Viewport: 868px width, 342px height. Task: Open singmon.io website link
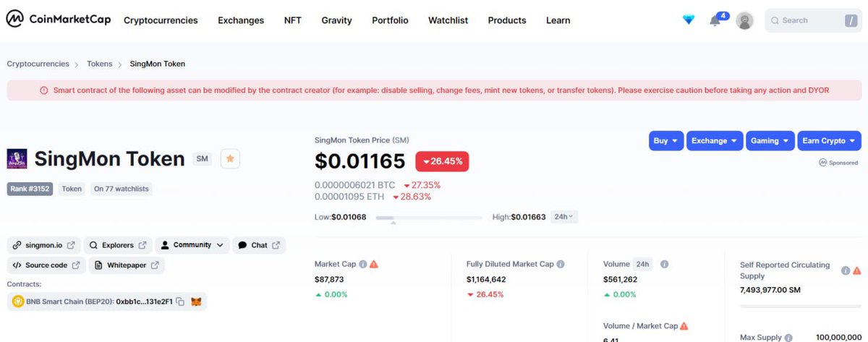(43, 245)
